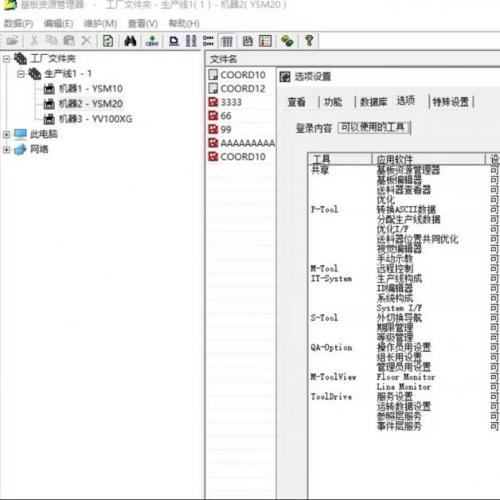Select the white-icon COORD10 file

click(x=243, y=75)
